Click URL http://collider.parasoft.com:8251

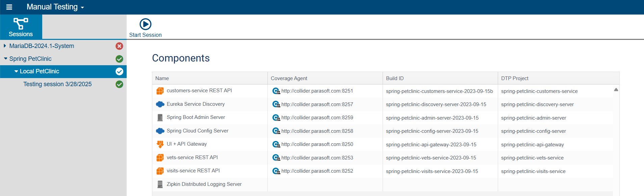click(x=317, y=91)
